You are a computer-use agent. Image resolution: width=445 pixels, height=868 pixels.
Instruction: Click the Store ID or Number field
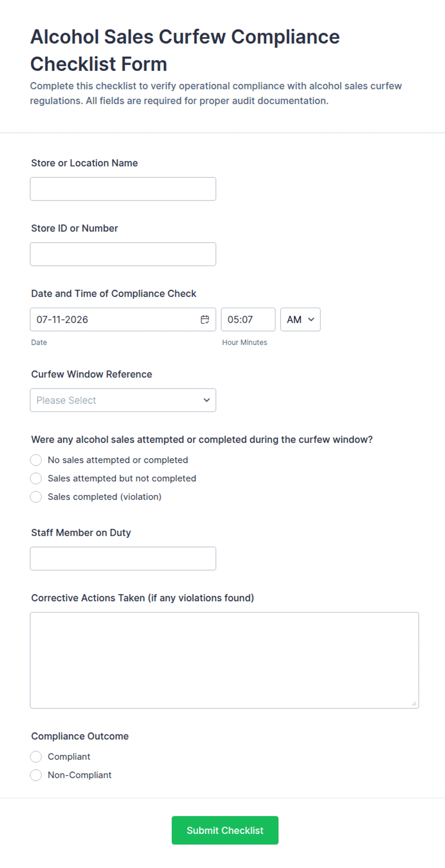pyautogui.click(x=123, y=254)
